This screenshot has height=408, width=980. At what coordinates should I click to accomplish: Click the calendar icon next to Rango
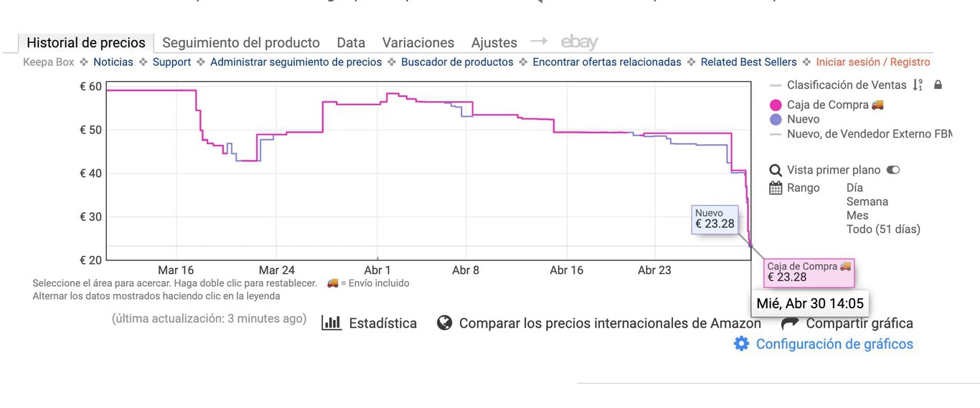point(776,188)
